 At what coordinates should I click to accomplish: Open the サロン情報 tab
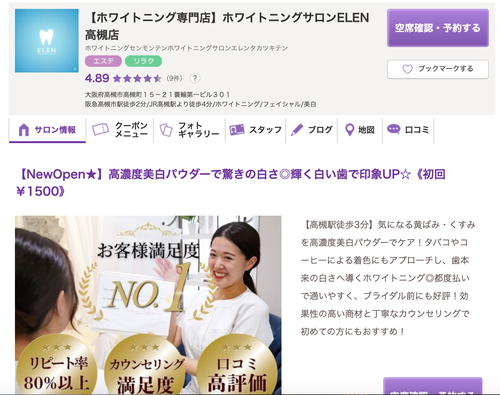point(47,130)
